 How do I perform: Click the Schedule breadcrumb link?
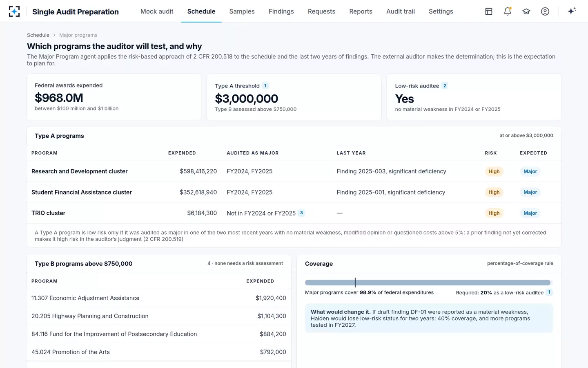[x=38, y=35]
